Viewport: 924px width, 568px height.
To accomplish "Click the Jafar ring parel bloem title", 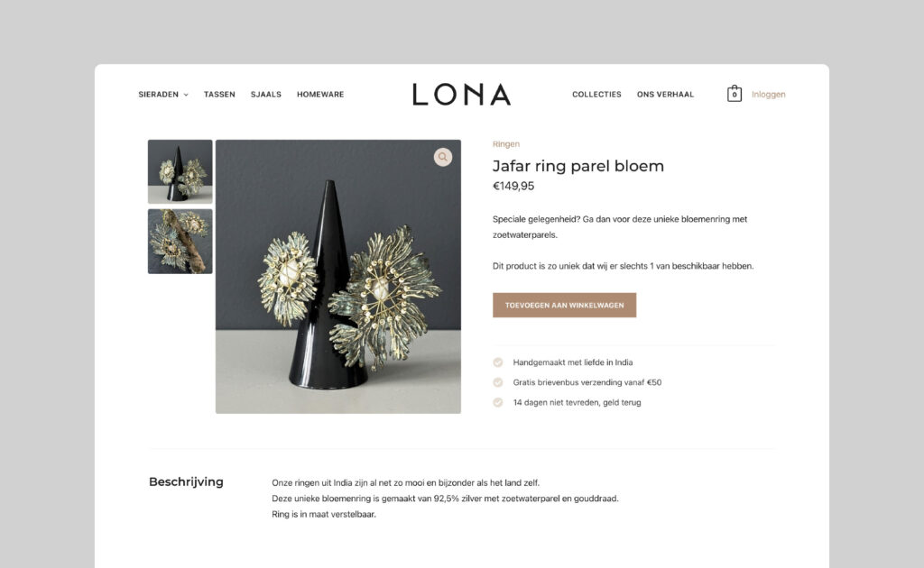I will (x=578, y=166).
